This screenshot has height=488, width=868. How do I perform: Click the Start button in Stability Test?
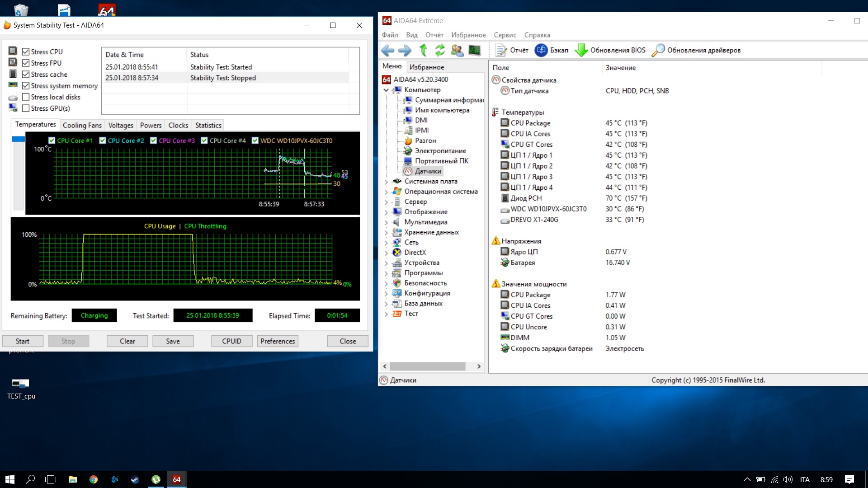[x=23, y=341]
